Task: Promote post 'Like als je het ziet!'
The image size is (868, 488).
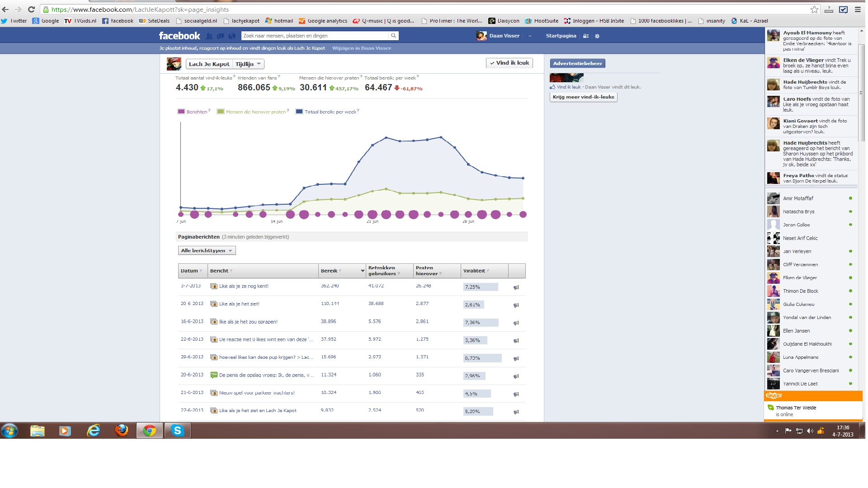Action: pyautogui.click(x=516, y=305)
